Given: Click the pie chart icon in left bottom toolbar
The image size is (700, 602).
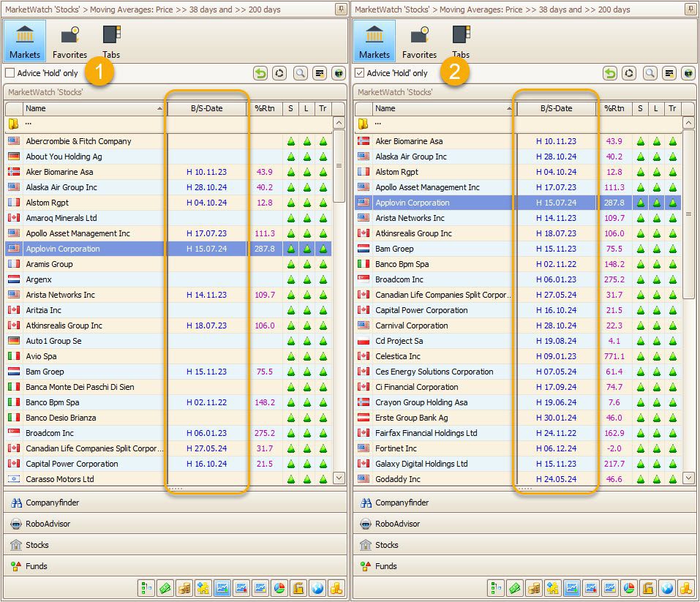Looking at the screenshot, I should point(279,587).
